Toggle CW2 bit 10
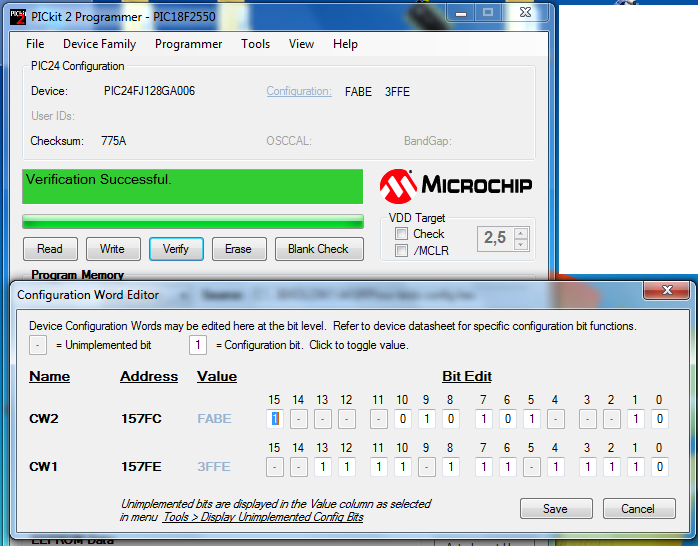Screen dimensions: 698x546 click(x=403, y=419)
